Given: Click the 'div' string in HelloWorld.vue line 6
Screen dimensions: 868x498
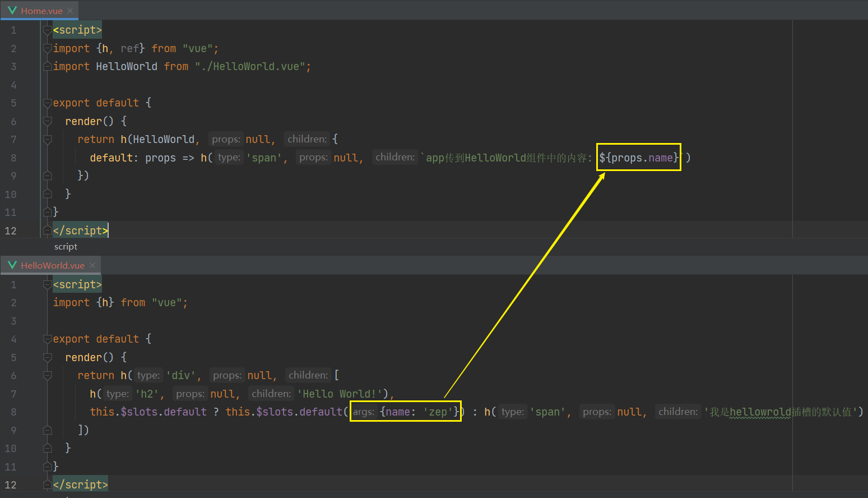Looking at the screenshot, I should coord(181,376).
